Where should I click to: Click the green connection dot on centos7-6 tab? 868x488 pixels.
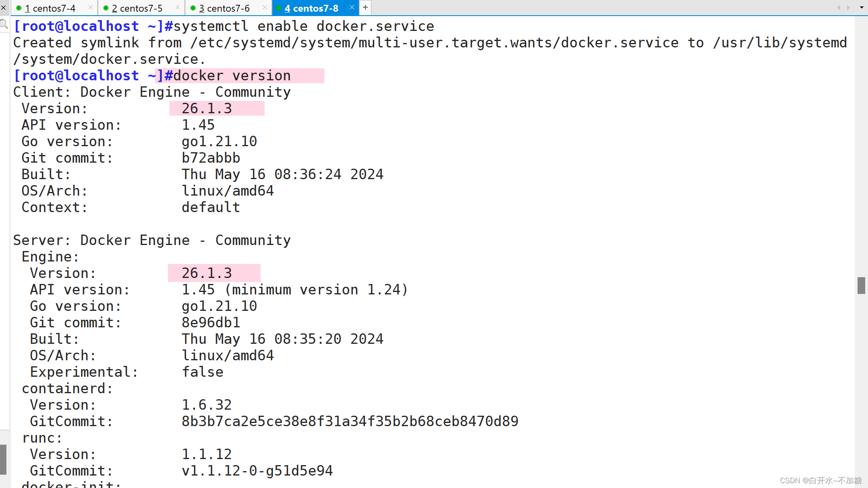tap(193, 8)
